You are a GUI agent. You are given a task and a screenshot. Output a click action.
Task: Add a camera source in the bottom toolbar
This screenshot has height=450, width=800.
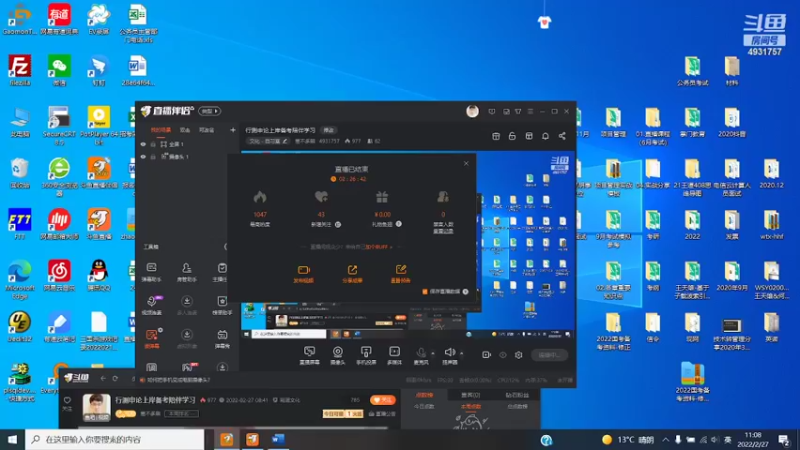click(x=337, y=355)
